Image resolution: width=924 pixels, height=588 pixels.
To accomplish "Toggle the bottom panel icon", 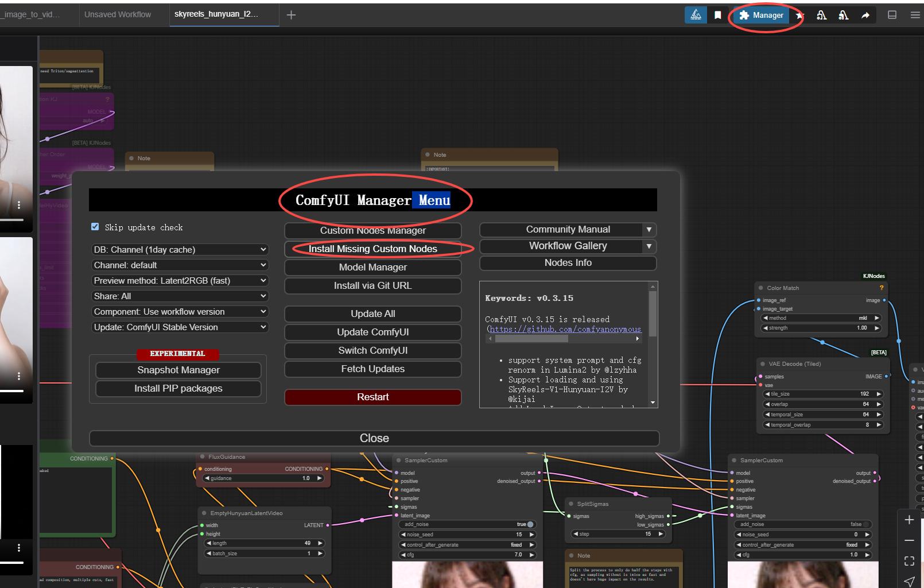I will tap(892, 15).
